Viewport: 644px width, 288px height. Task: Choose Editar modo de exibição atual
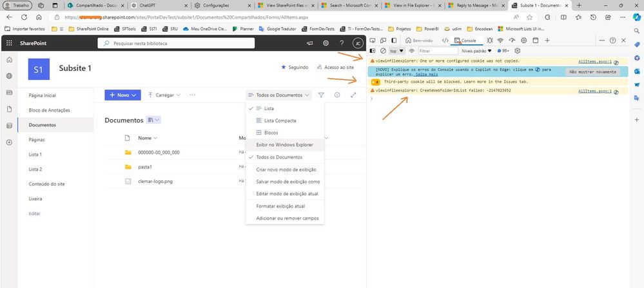coord(285,194)
